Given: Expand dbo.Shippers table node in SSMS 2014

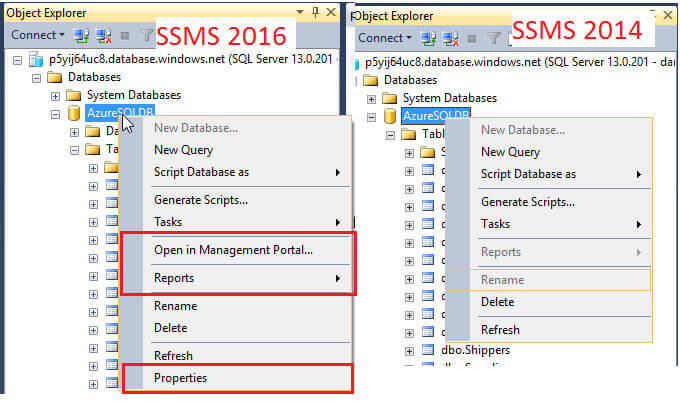Looking at the screenshot, I should (409, 351).
